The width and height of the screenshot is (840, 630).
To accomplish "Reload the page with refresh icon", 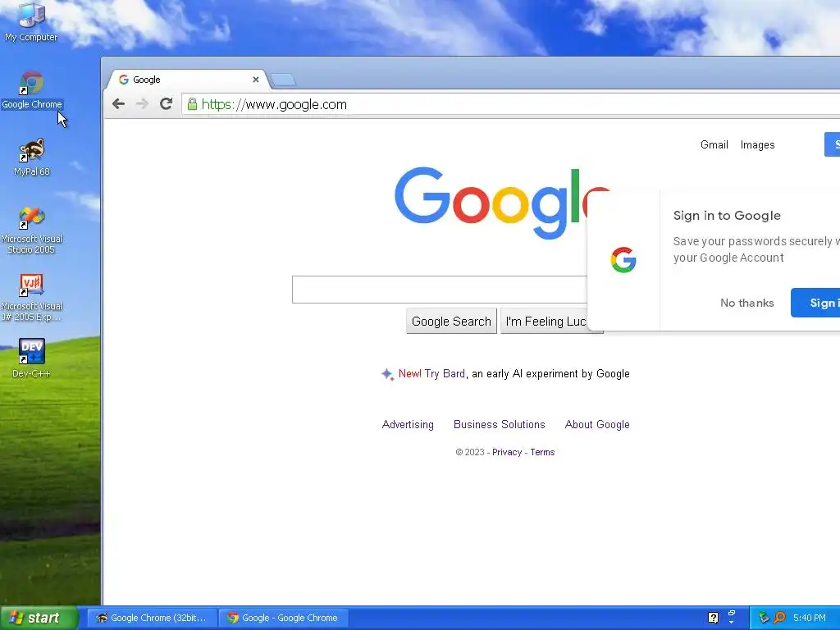I will click(166, 104).
